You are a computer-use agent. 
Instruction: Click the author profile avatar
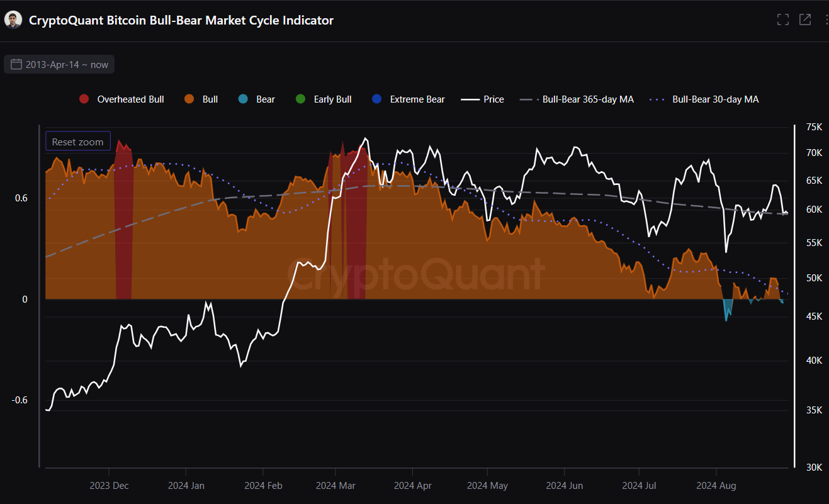[13, 20]
